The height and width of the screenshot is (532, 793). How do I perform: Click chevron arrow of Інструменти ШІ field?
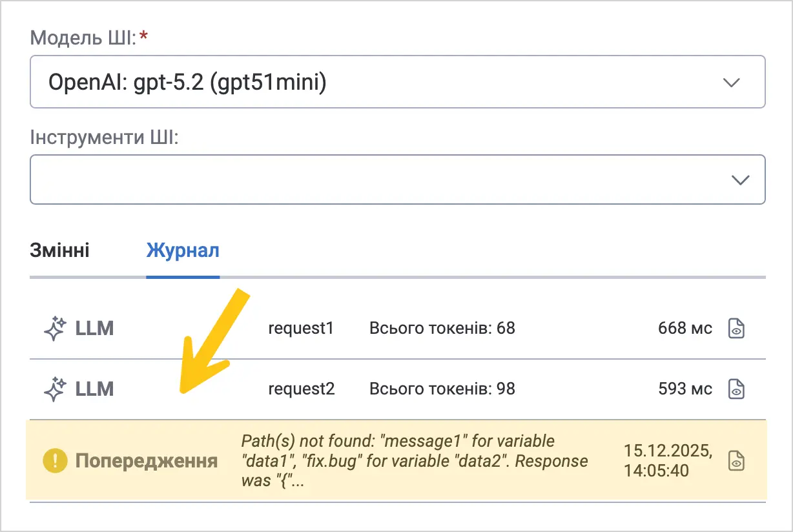point(740,180)
